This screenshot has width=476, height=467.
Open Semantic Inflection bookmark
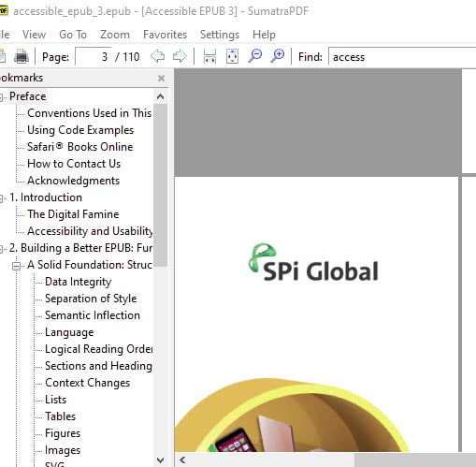point(93,315)
